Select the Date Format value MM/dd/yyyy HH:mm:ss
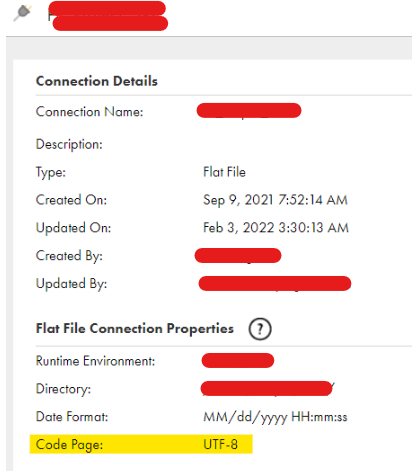 (275, 417)
